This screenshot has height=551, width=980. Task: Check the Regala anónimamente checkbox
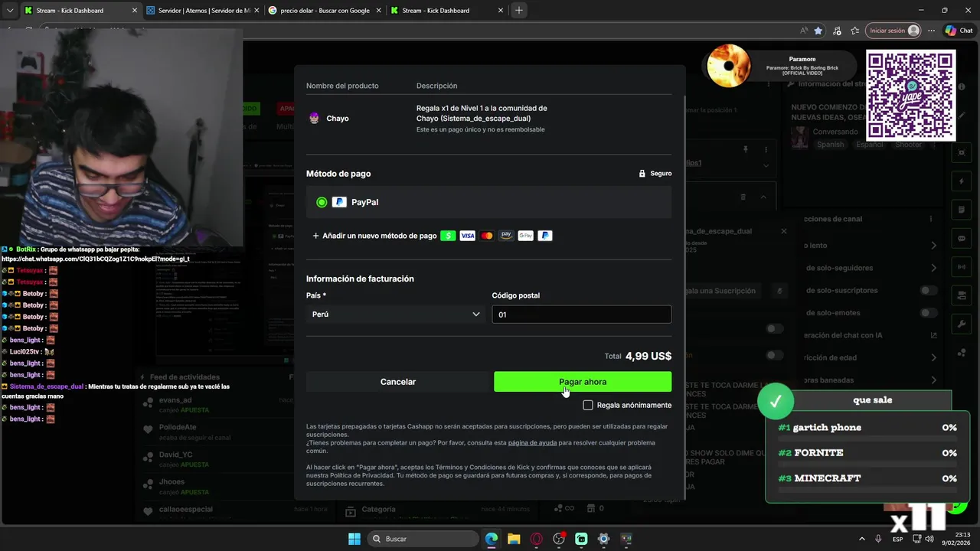pyautogui.click(x=588, y=405)
